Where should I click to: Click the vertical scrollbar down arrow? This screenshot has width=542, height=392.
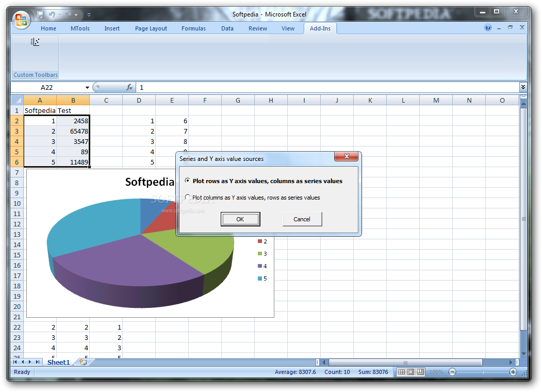523,353
